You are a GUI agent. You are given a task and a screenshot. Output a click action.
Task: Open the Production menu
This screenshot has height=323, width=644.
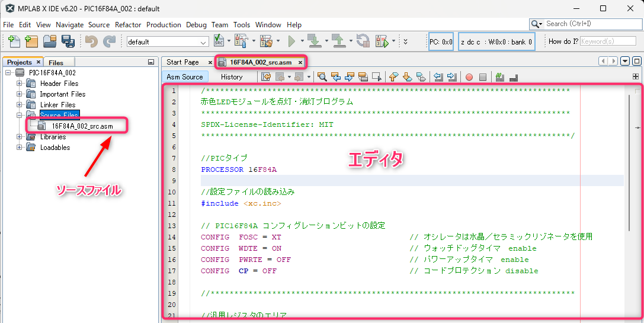coord(164,25)
